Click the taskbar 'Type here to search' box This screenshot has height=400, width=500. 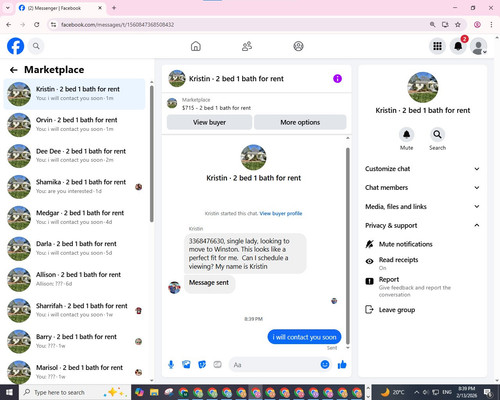click(x=75, y=392)
